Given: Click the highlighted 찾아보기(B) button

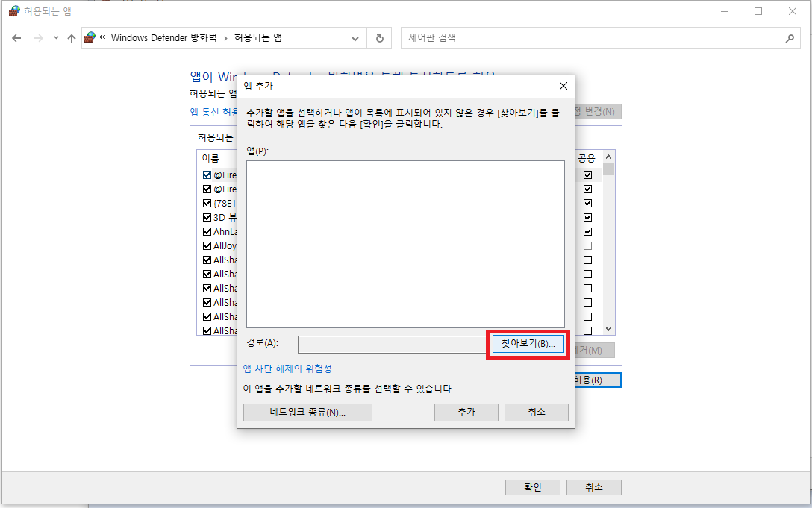Looking at the screenshot, I should (x=527, y=344).
